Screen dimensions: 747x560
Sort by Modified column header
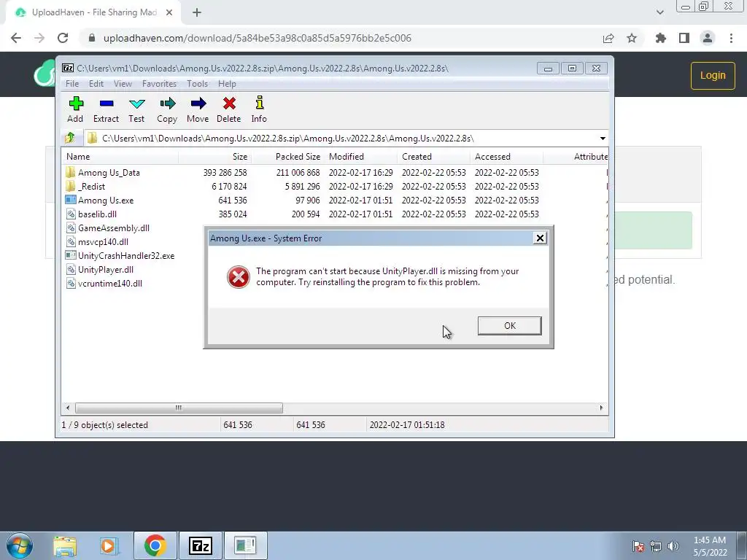tap(360, 157)
